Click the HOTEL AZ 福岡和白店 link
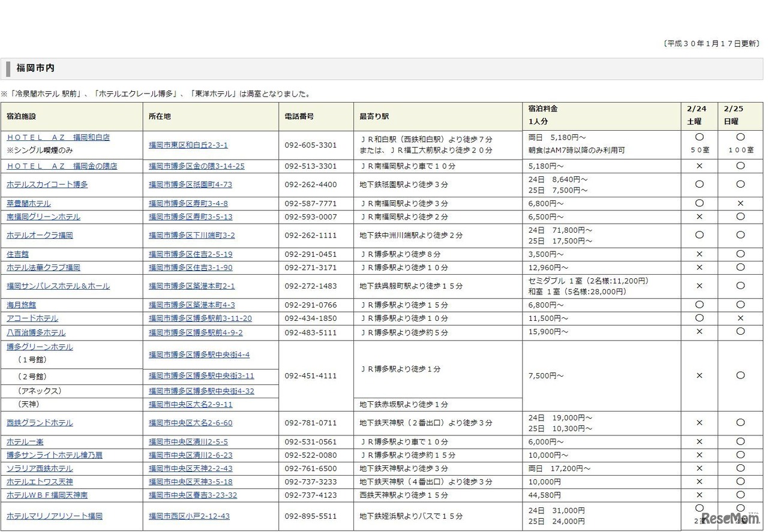Image resolution: width=768 pixels, height=532 pixels. [58, 137]
